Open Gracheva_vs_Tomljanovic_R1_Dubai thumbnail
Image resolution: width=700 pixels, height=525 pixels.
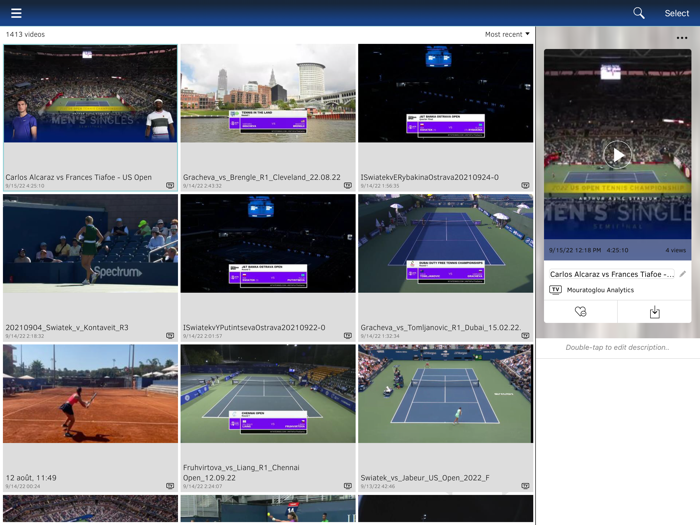tap(446, 243)
